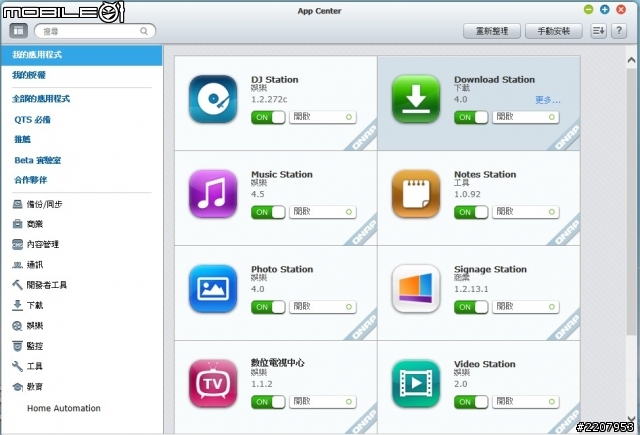Open the Beta 實驗室 section
640x435 pixels.
pos(38,160)
